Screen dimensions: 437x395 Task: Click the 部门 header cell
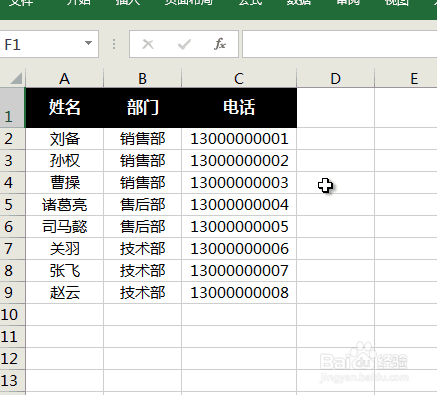point(143,108)
